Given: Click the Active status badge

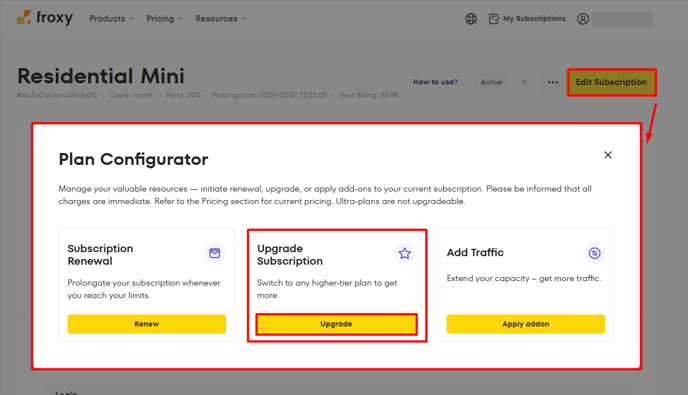Looking at the screenshot, I should tap(491, 82).
